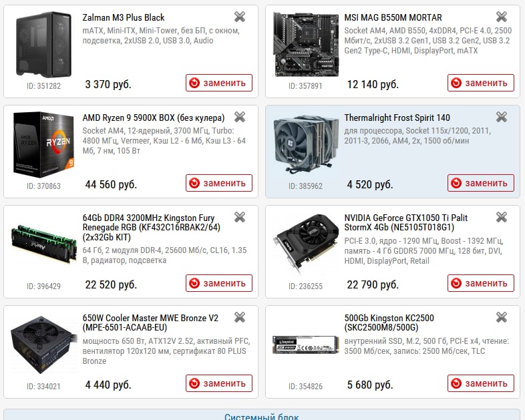Click заменить for Zalman M3 Plus case
Viewport: 525px width, 420px height.
click(x=219, y=83)
